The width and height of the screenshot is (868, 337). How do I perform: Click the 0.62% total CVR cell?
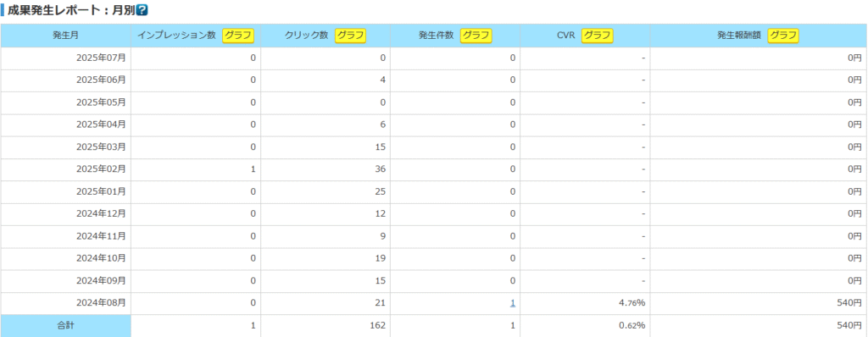point(585,325)
